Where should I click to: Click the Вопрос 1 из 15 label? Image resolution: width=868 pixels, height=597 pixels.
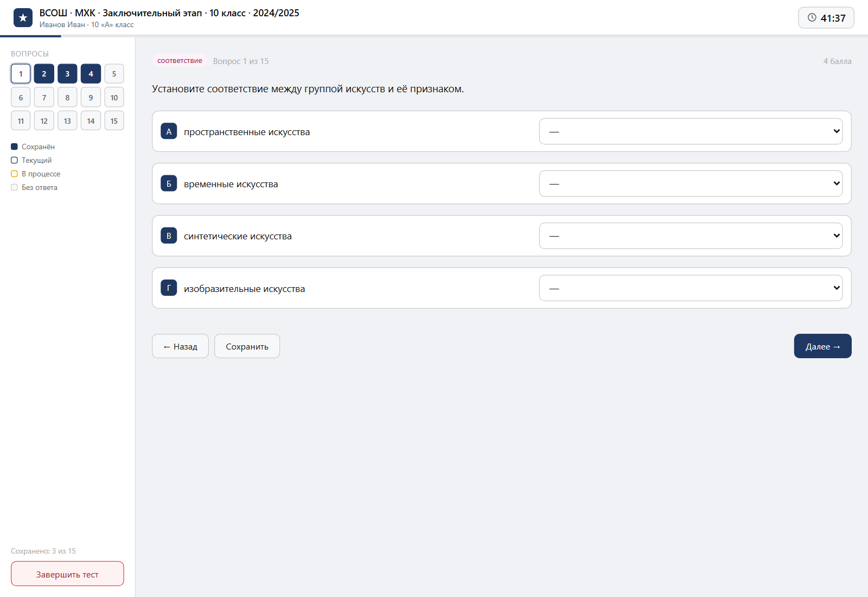[x=241, y=61]
